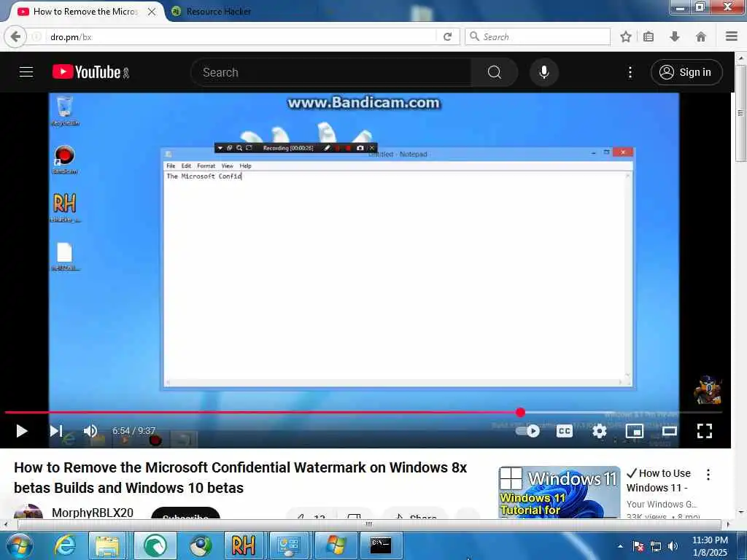Click the Sign in button

pos(686,72)
